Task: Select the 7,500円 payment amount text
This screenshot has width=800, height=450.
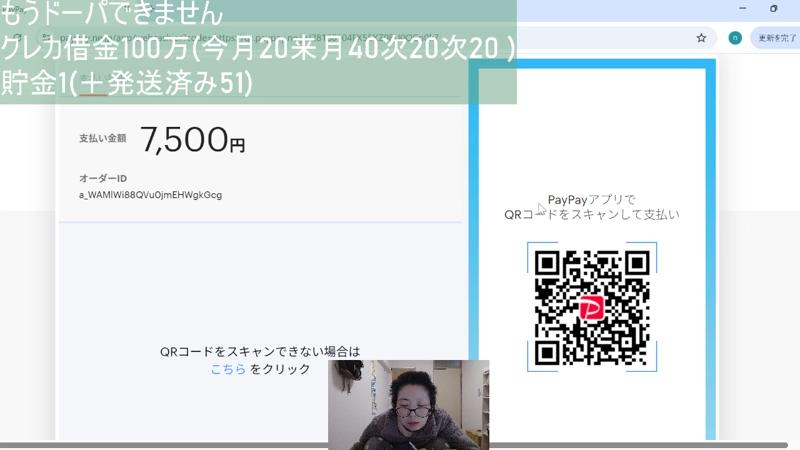Action: (192, 139)
